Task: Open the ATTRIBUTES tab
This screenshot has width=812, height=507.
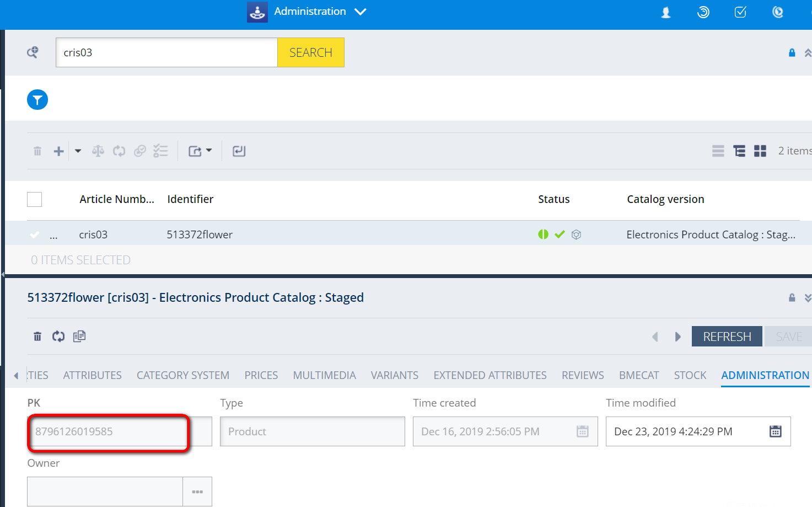Action: coord(93,375)
